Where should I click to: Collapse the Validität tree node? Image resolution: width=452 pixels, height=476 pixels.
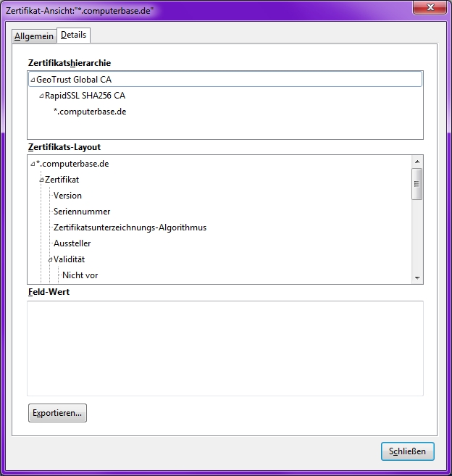click(x=50, y=259)
